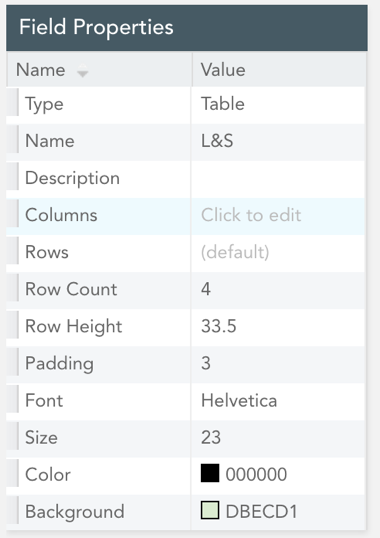Open the light green Background swatch
380x538 pixels.
tap(210, 510)
